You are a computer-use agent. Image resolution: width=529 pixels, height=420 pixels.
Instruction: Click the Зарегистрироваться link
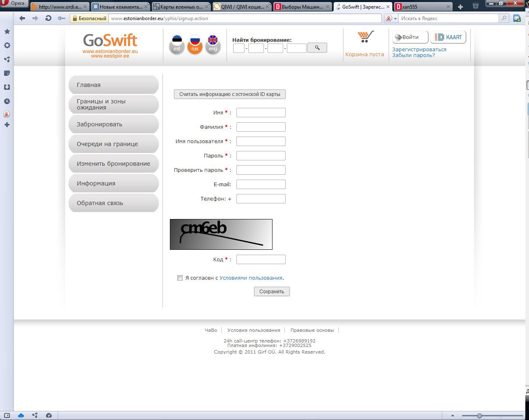(x=419, y=49)
